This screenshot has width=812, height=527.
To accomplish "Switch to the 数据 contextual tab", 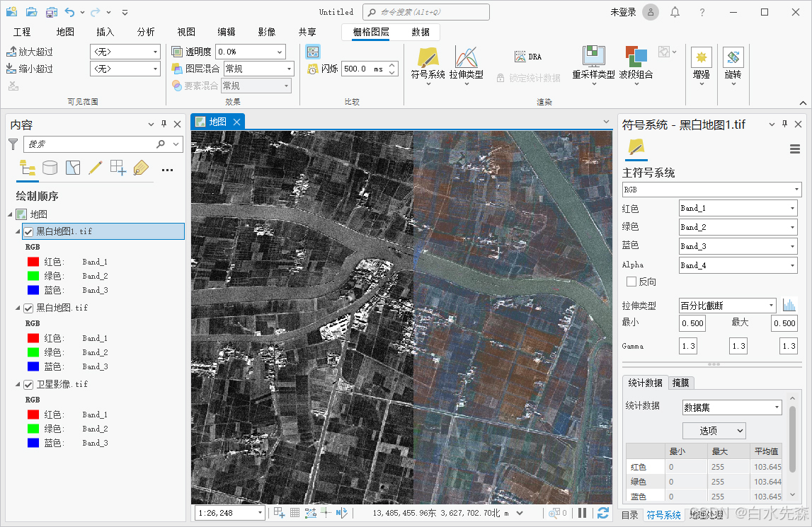I will [421, 32].
